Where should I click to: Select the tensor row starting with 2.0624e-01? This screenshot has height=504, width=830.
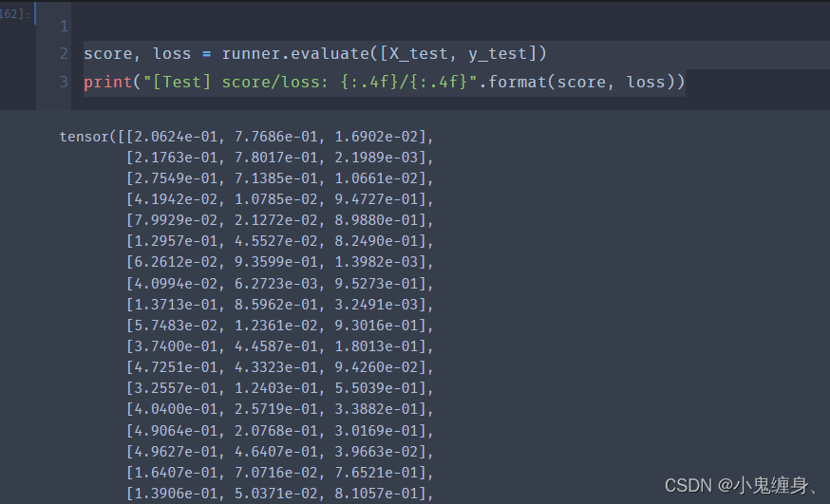(246, 137)
